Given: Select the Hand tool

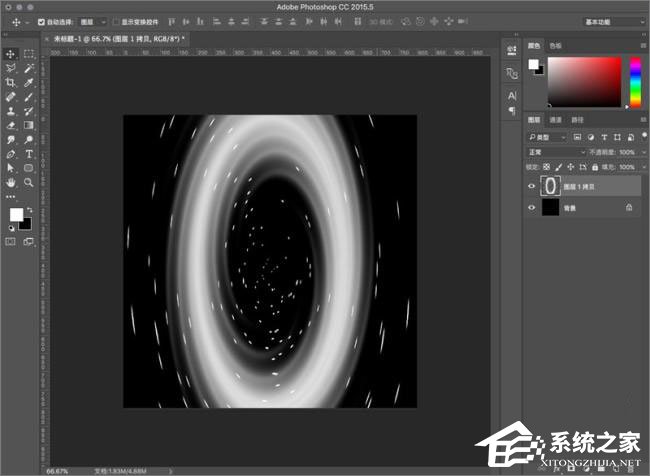Looking at the screenshot, I should [11, 184].
